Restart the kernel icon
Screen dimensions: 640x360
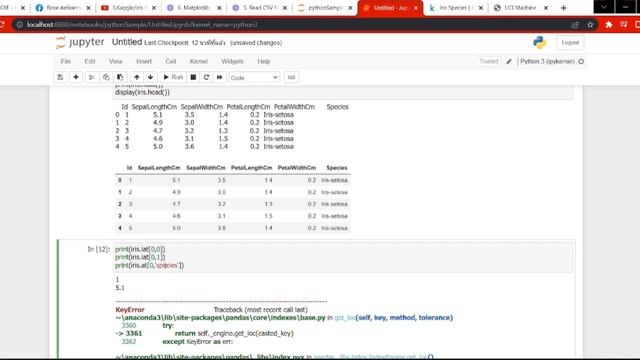point(207,77)
